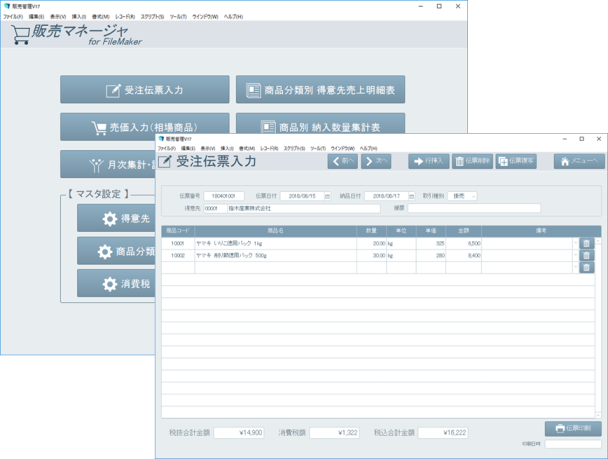Click the 印刷日時 field
This screenshot has width=608, height=459.
tap(573, 444)
